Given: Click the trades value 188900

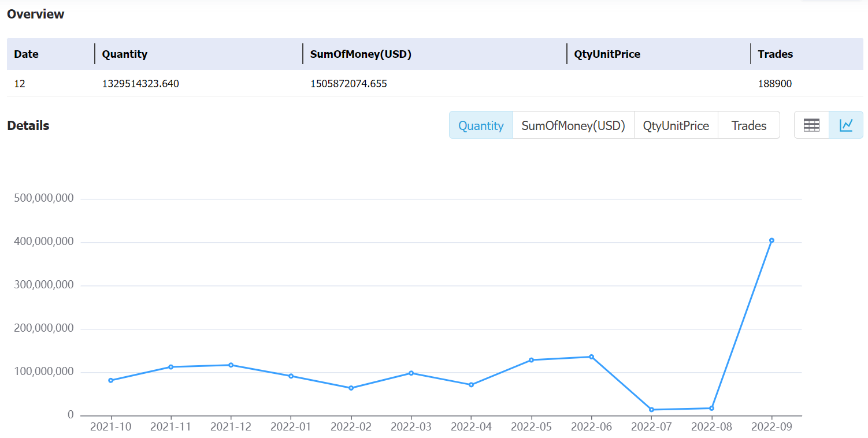Looking at the screenshot, I should tap(775, 84).
